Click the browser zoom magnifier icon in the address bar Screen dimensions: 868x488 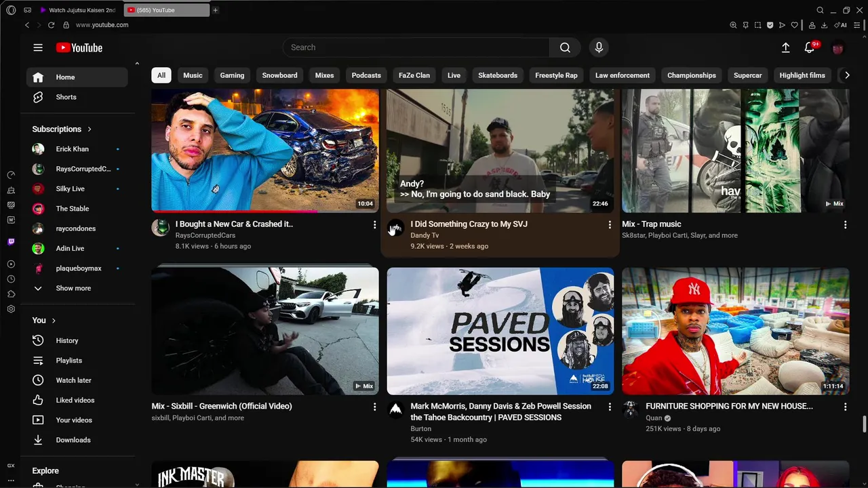[x=733, y=25]
